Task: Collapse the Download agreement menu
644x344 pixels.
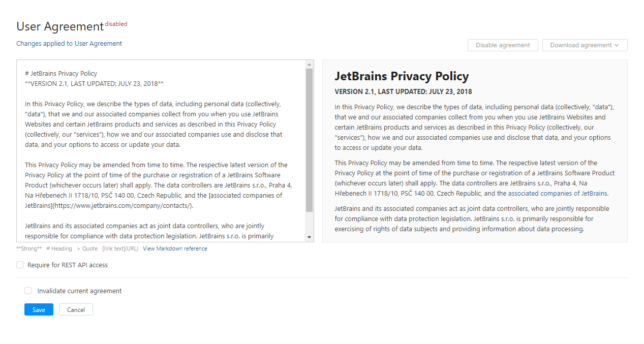Action: 585,45
